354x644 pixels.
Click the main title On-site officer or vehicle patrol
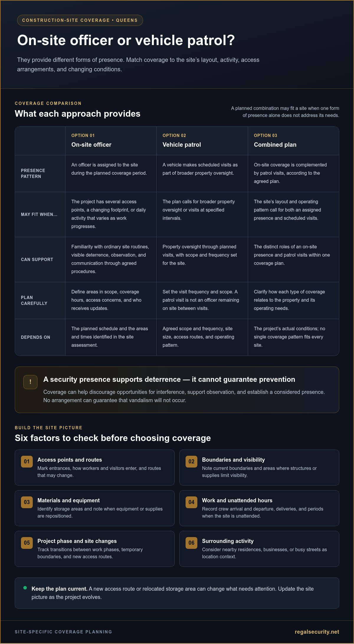(126, 40)
